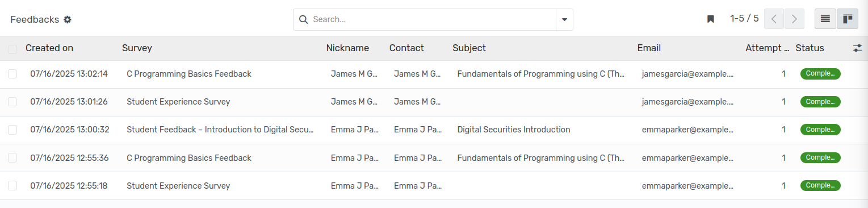Viewport: 868px width, 208px height.
Task: Sort by the Status column header
Action: pyautogui.click(x=810, y=48)
